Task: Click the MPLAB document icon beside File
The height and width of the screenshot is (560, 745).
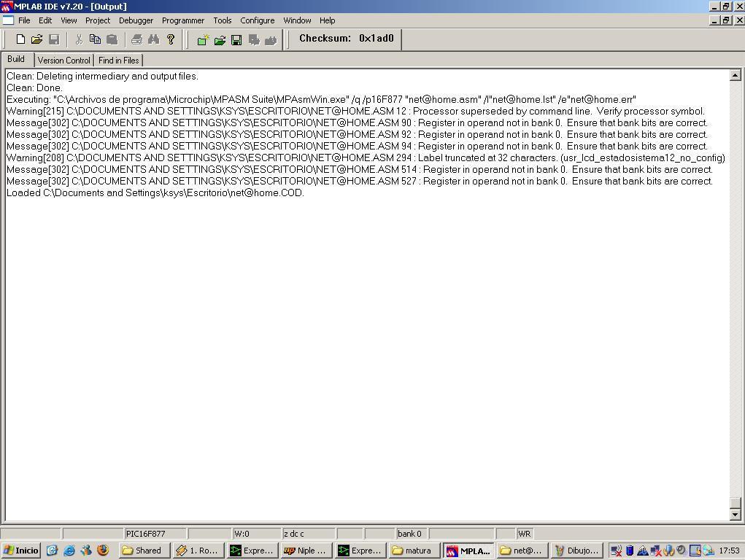Action: (8, 20)
